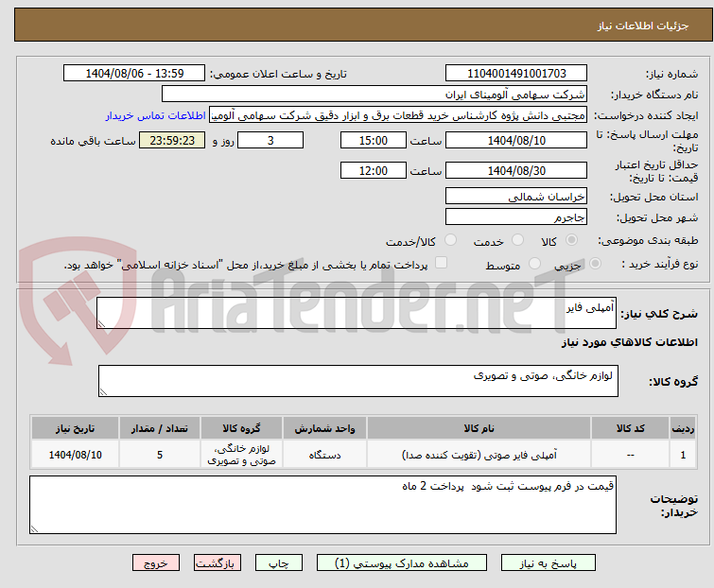714x588 pixels.
Task: Click the تاریخ نیاز column header
Action: click(x=75, y=428)
